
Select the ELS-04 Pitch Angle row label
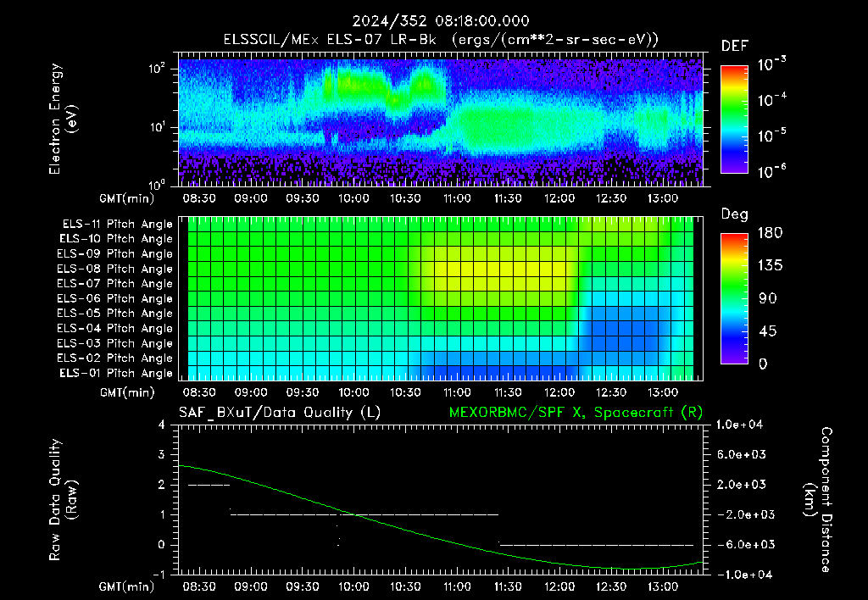(x=114, y=329)
